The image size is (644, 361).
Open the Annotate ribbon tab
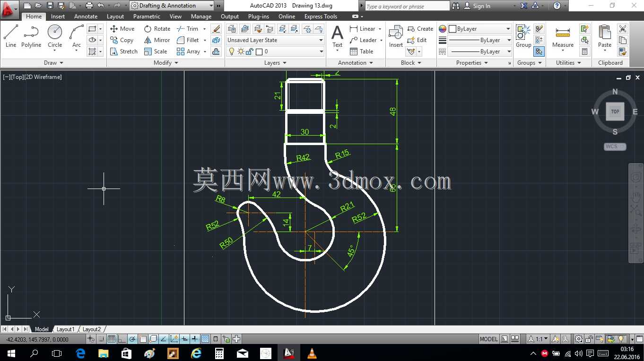86,17
